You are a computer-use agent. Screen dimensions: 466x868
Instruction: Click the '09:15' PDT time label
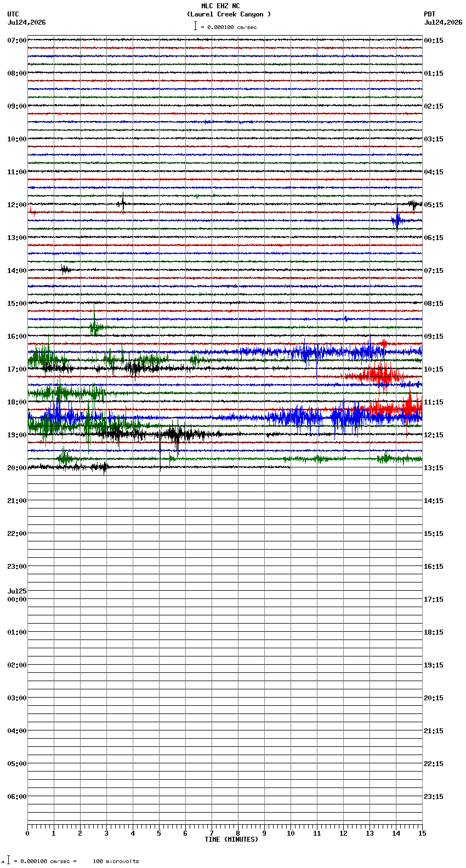pyautogui.click(x=434, y=336)
